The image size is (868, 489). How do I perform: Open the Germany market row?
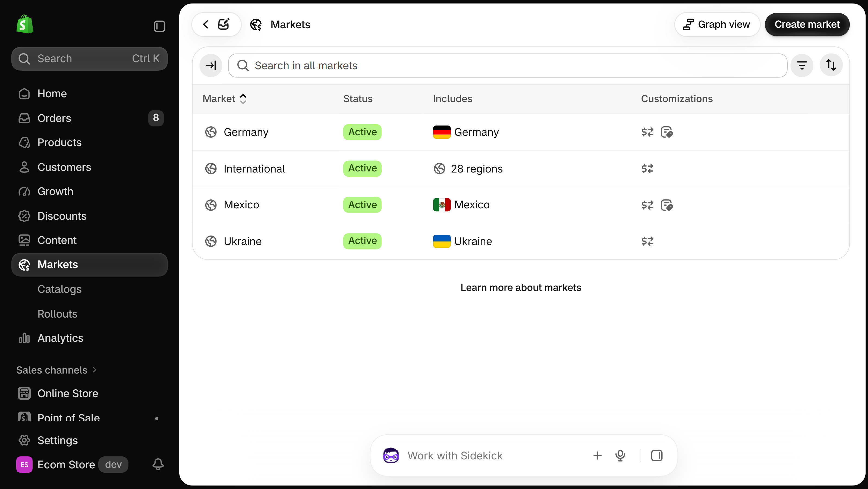521,132
